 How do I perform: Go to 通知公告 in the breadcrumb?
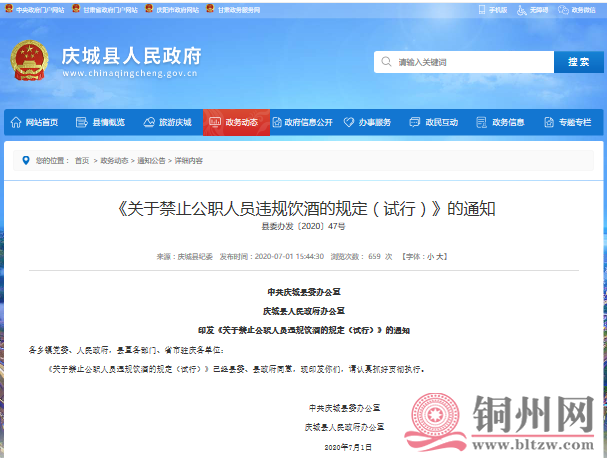tap(151, 161)
